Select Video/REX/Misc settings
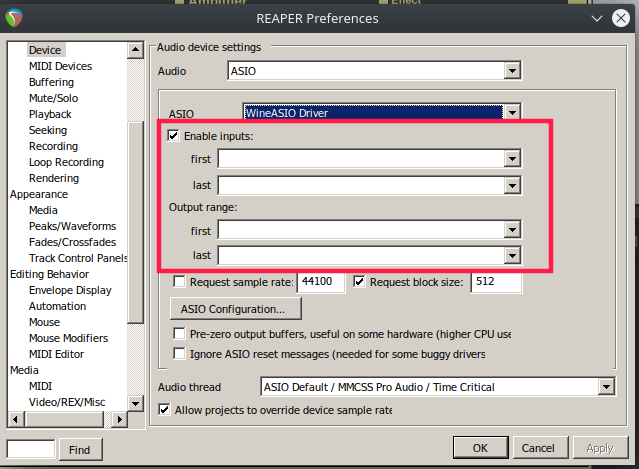This screenshot has height=469, width=639. click(x=67, y=402)
